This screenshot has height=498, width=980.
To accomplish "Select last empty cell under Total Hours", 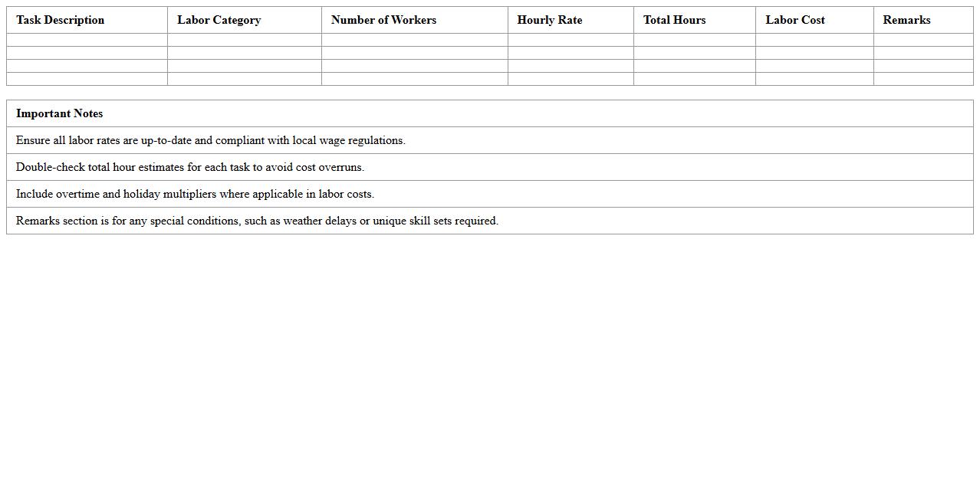I will point(694,79).
